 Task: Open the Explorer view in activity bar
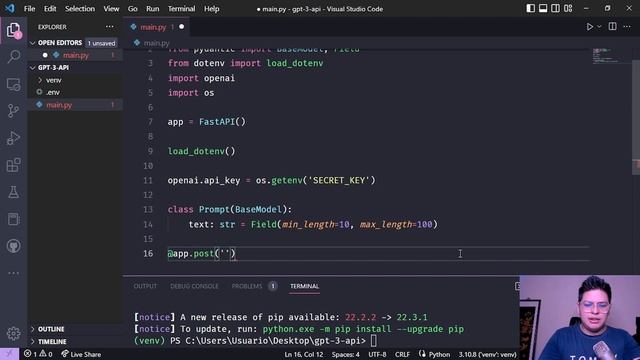click(x=13, y=30)
